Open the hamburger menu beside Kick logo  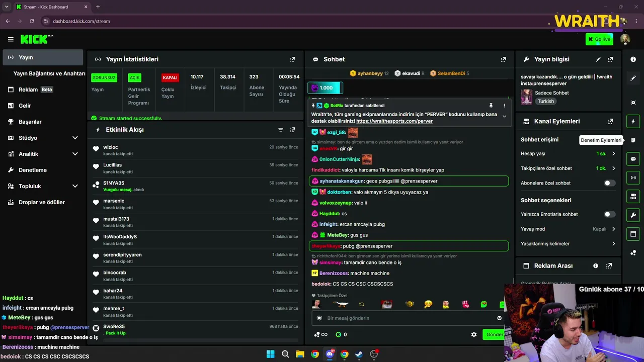[x=11, y=39]
